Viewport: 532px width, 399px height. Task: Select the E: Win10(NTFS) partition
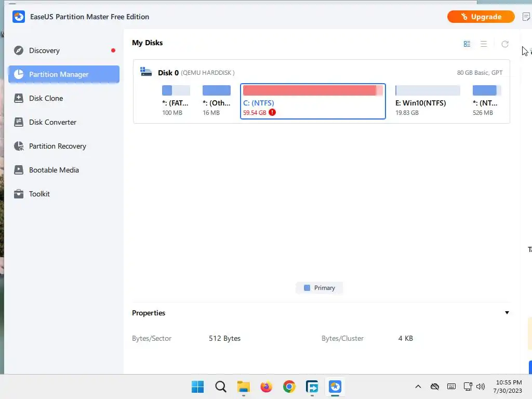[x=428, y=101]
